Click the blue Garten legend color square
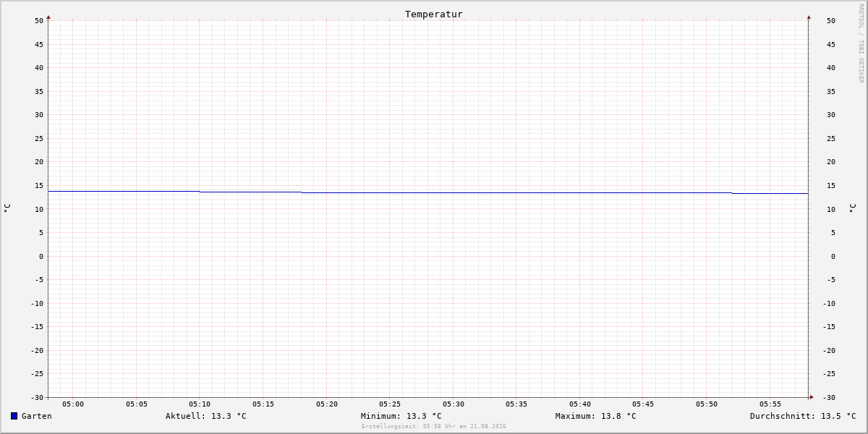 pyautogui.click(x=14, y=416)
